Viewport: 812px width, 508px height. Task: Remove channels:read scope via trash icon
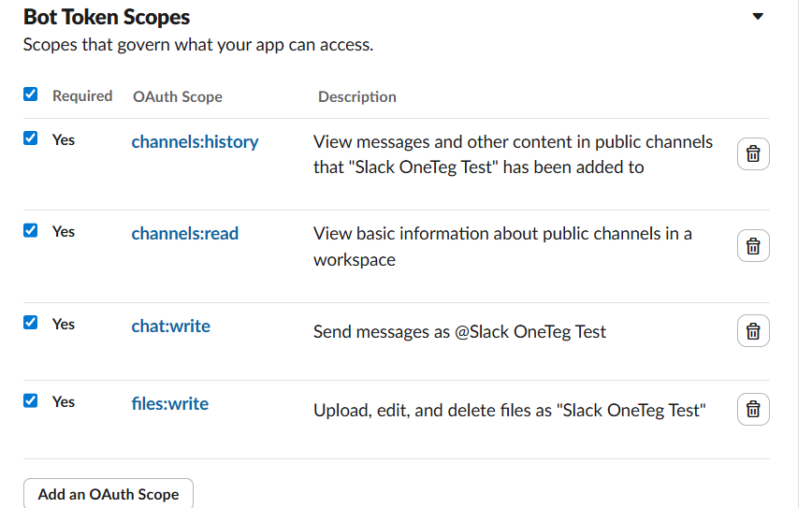pyautogui.click(x=753, y=245)
